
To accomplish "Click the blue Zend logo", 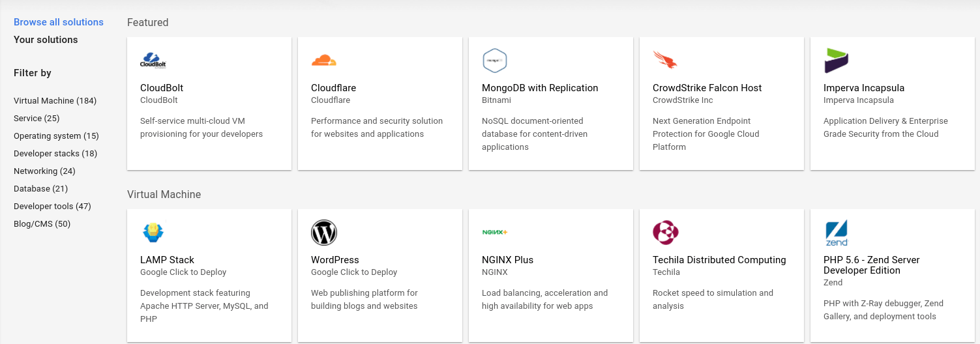I will [x=837, y=233].
